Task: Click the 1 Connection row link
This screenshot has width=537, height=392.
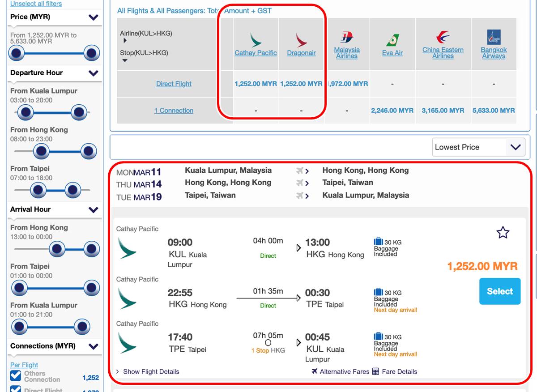Action: [174, 111]
